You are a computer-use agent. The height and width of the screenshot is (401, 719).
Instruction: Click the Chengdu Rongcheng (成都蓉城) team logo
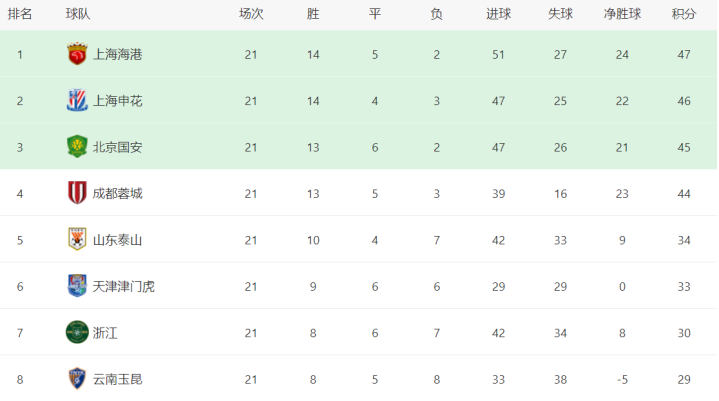click(x=77, y=192)
